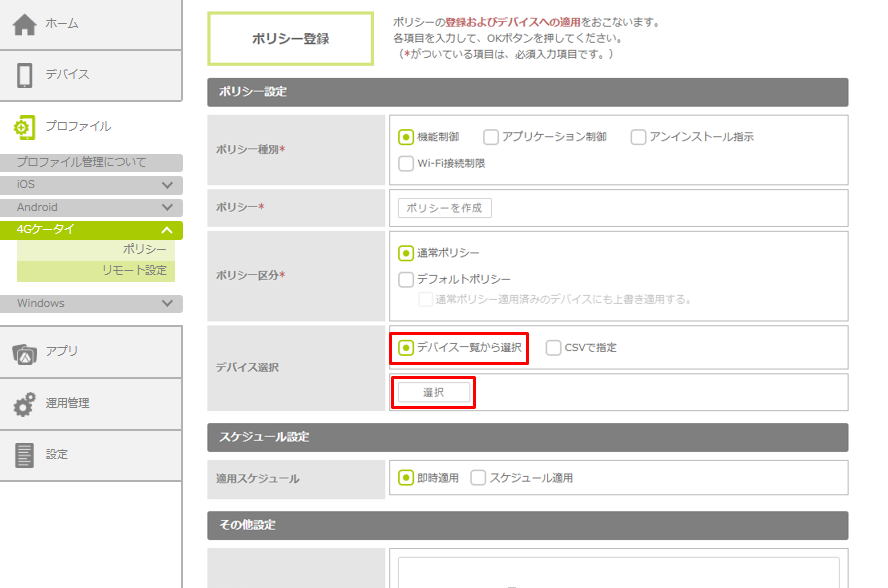The width and height of the screenshot is (888, 588).
Task: Choose CSVで指定 for device selection
Action: point(554,348)
